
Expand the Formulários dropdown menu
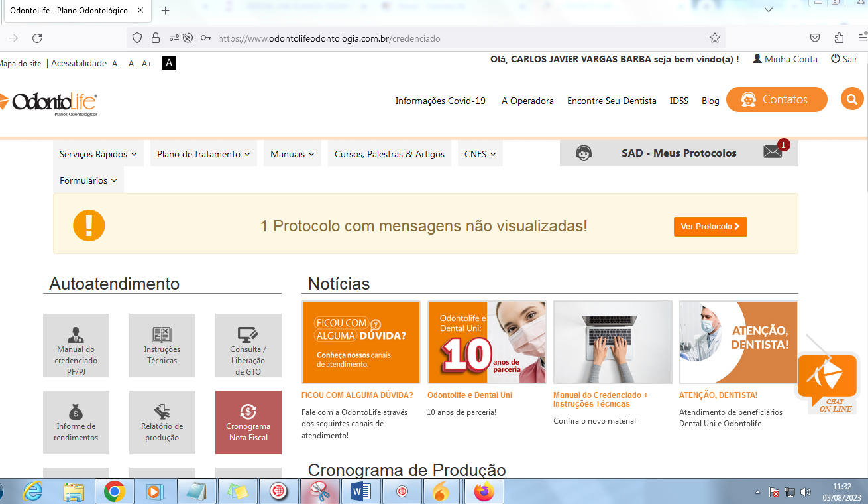pyautogui.click(x=88, y=180)
